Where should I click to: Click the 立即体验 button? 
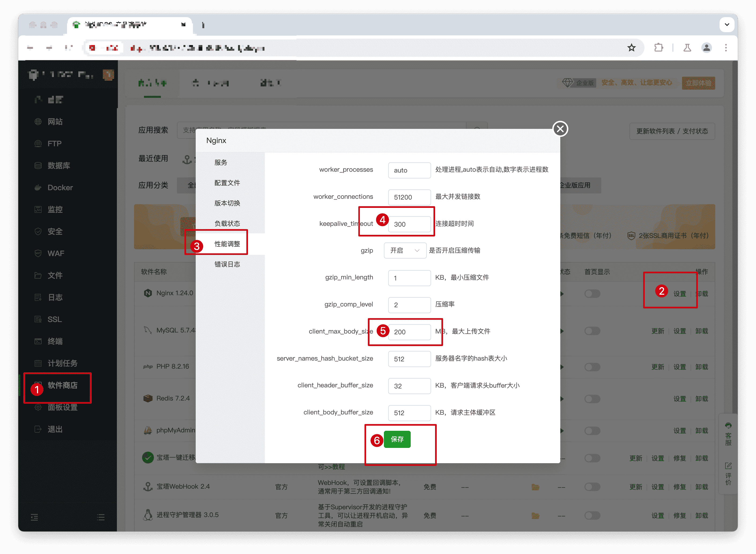tap(698, 83)
